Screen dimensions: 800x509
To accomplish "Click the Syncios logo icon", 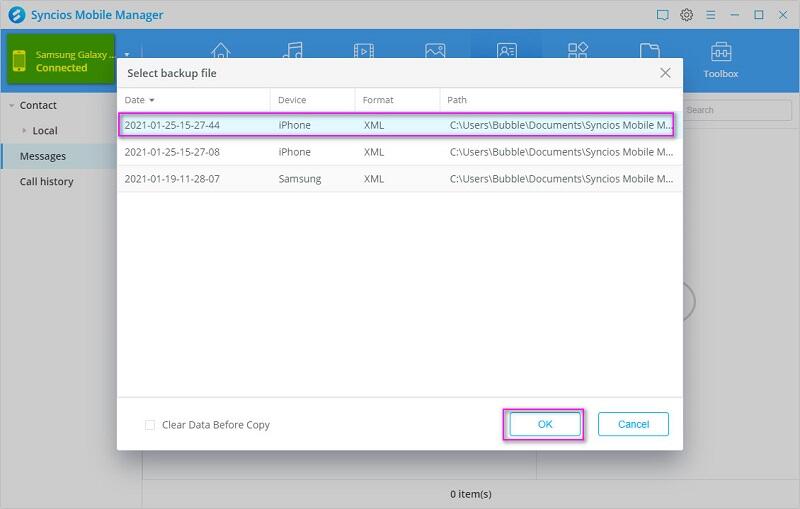I will point(17,15).
